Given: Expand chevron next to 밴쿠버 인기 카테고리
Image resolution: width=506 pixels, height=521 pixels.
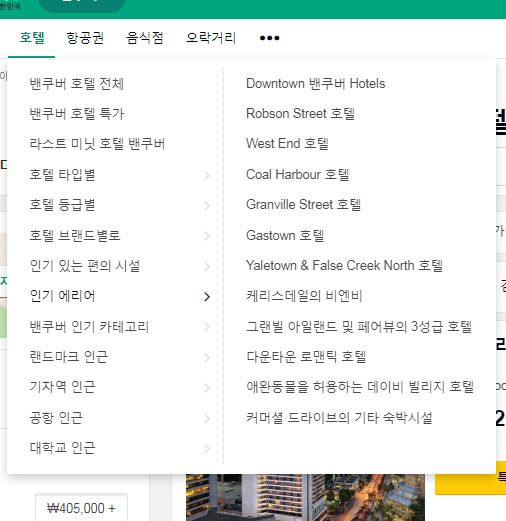Looking at the screenshot, I should (x=207, y=327).
